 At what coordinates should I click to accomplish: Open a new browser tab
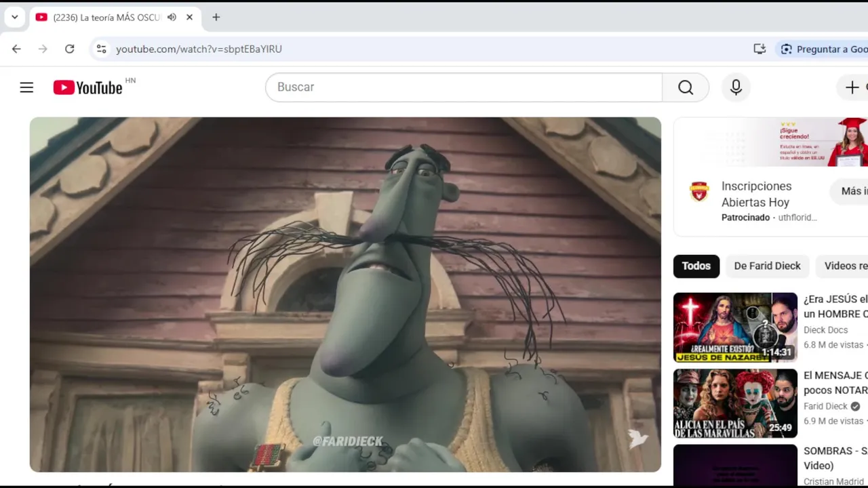pyautogui.click(x=216, y=17)
